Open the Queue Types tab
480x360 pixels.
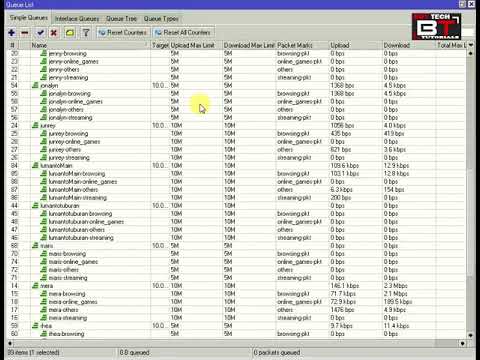click(x=161, y=19)
